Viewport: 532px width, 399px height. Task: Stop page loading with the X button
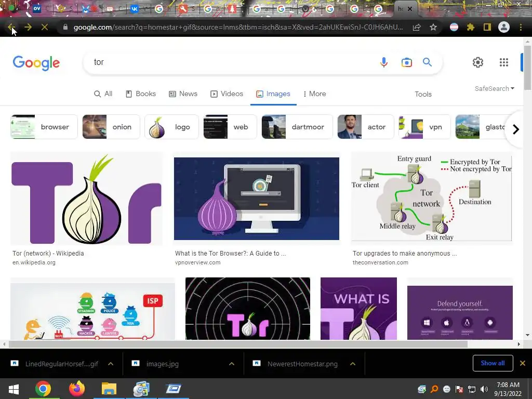pyautogui.click(x=45, y=27)
